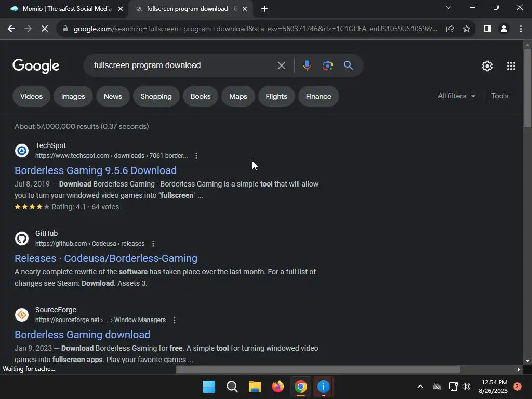Click the techspot.com URL breadcrumb

[111, 156]
